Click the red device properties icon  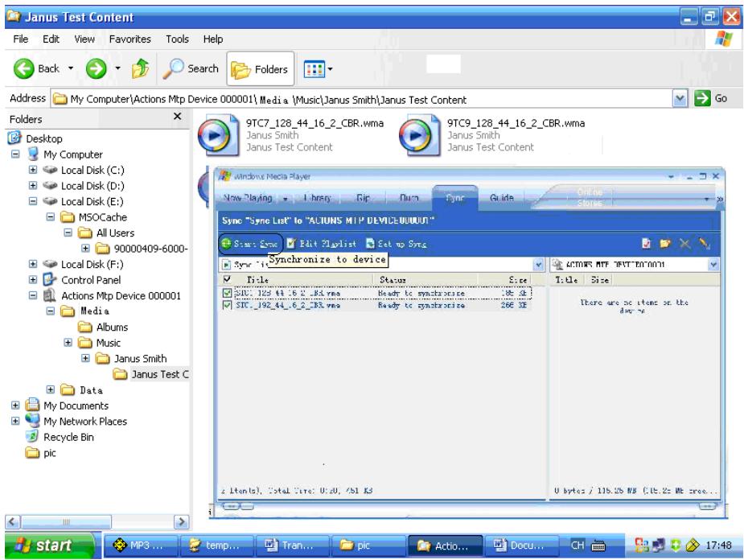point(646,244)
